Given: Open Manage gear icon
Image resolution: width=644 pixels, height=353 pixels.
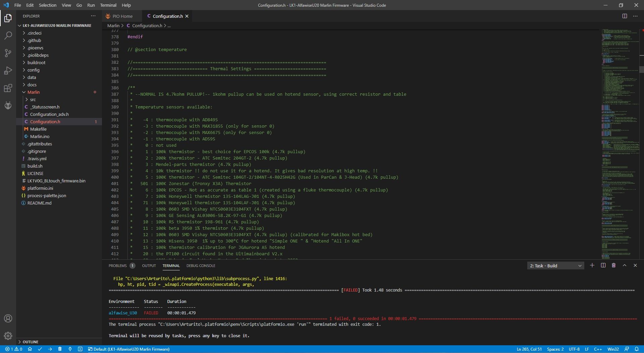Looking at the screenshot, I should coord(8,336).
